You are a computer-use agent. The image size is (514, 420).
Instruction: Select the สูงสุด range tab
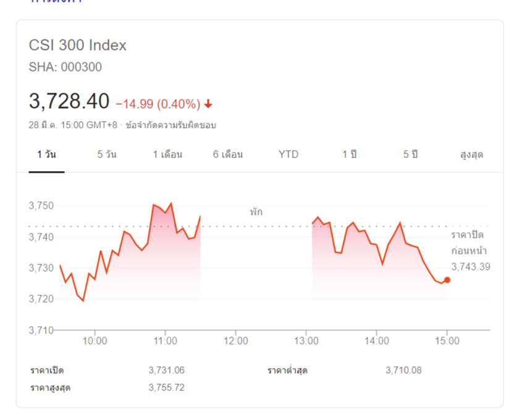pos(471,154)
